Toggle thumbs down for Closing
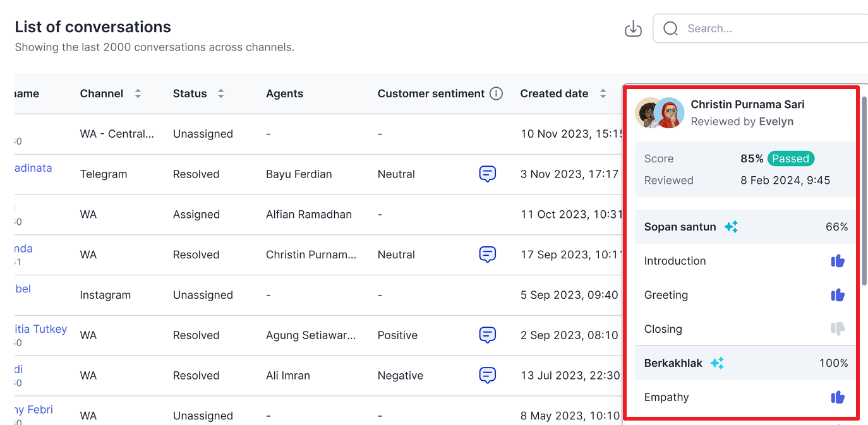Image resolution: width=868 pixels, height=425 pixels. pyautogui.click(x=838, y=329)
